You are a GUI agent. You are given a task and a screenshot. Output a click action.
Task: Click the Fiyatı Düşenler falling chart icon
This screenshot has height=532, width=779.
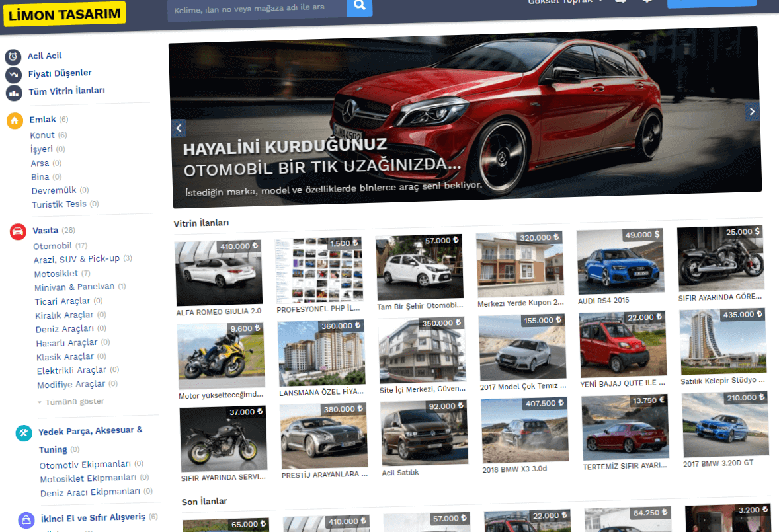pyautogui.click(x=14, y=75)
